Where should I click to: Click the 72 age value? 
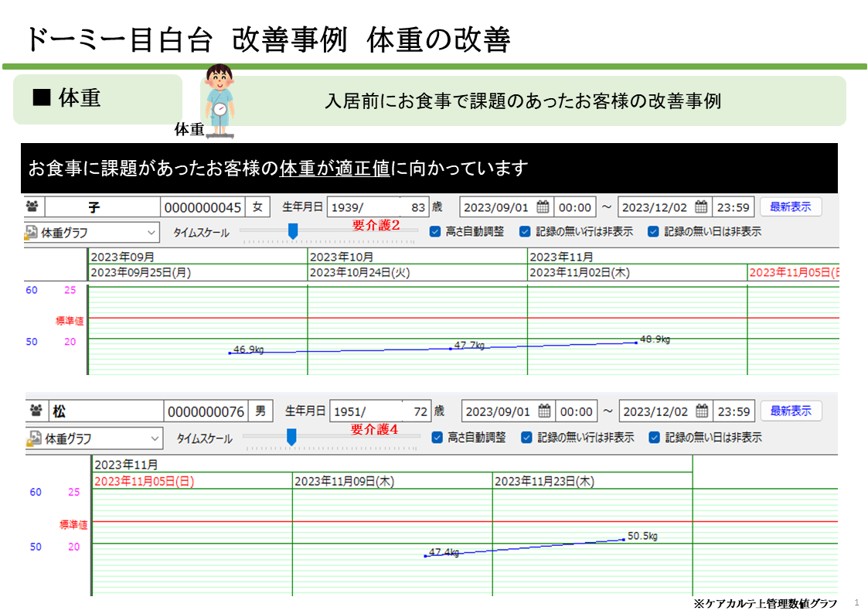tap(420, 411)
